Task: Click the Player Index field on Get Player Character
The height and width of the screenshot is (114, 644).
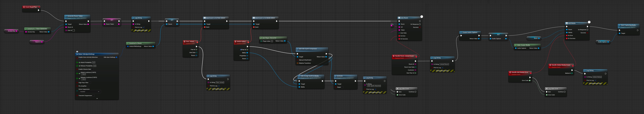Action: coord(272,41)
